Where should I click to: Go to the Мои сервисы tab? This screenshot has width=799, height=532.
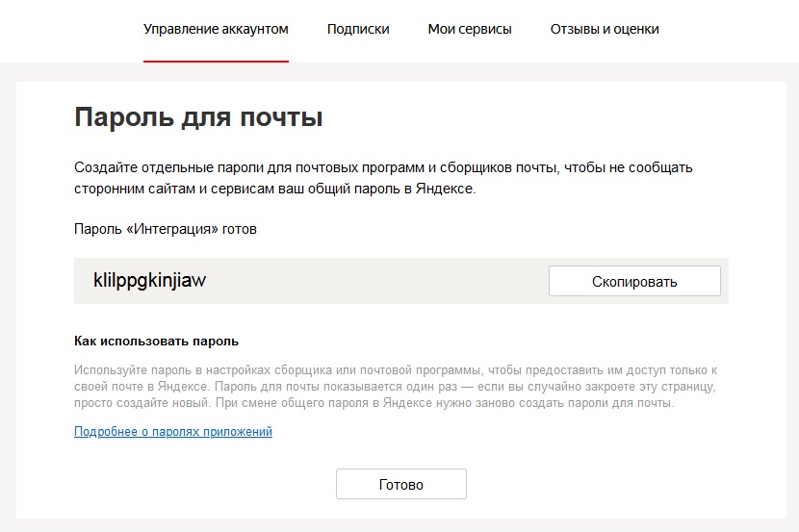point(470,30)
